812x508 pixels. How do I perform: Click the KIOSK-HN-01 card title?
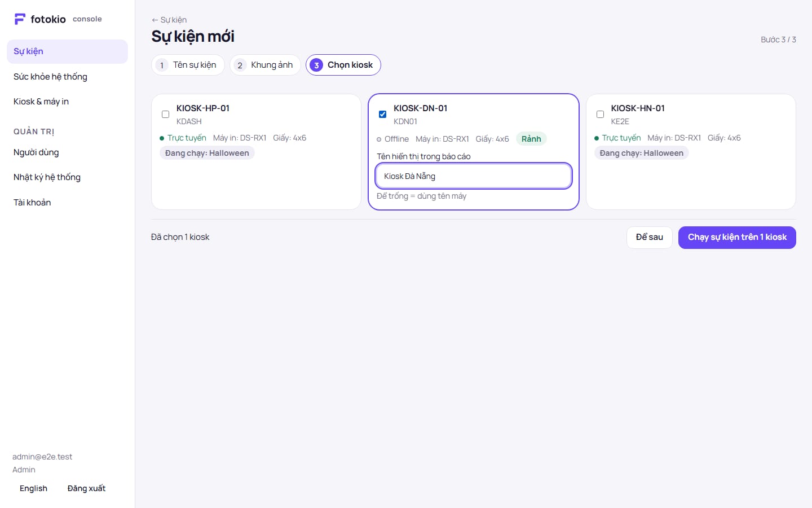click(x=638, y=108)
